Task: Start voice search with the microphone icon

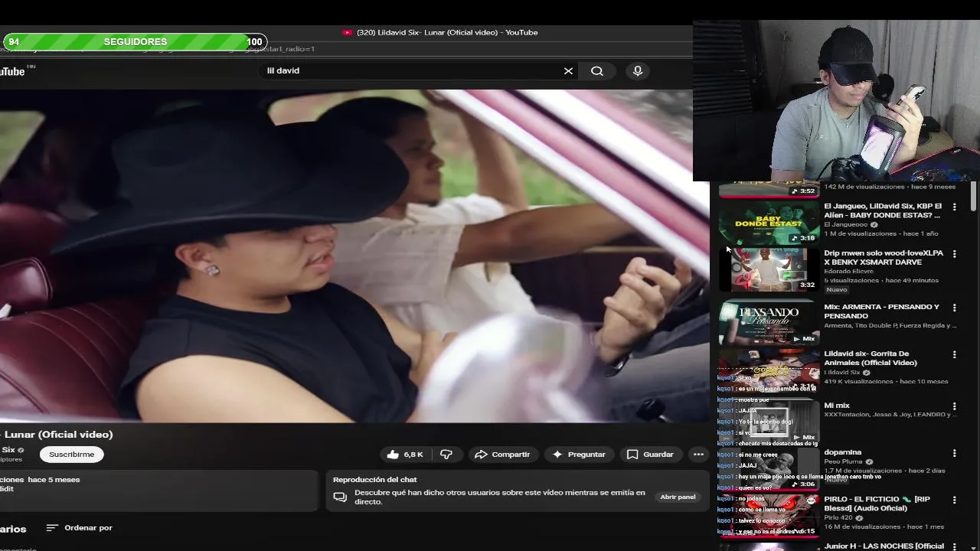Action: pyautogui.click(x=638, y=71)
